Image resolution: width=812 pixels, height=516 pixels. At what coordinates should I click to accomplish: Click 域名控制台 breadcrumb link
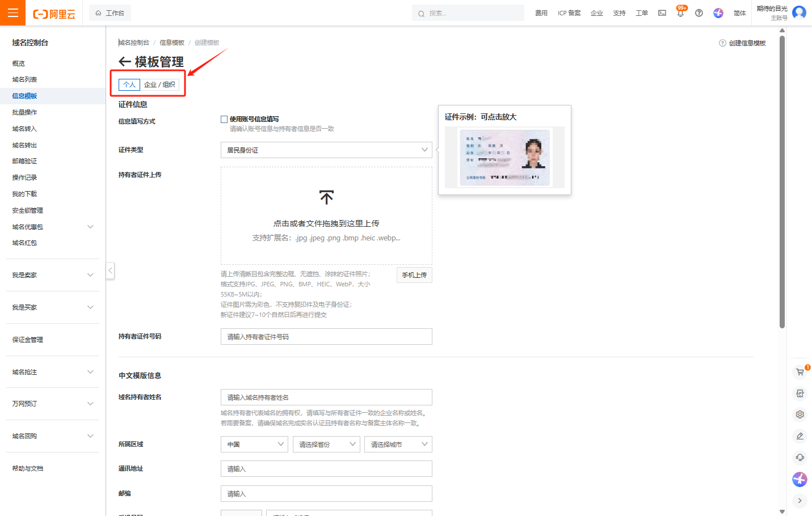134,43
